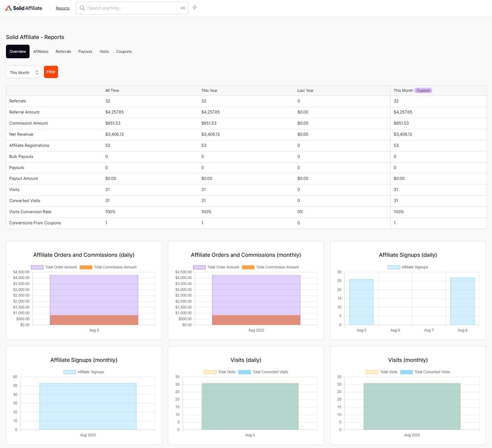
Task: Switch to the Affiliates tab
Action: click(41, 52)
